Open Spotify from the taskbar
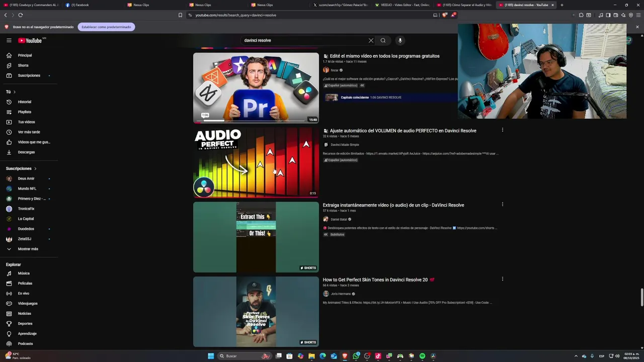The height and width of the screenshot is (362, 644). click(422, 356)
